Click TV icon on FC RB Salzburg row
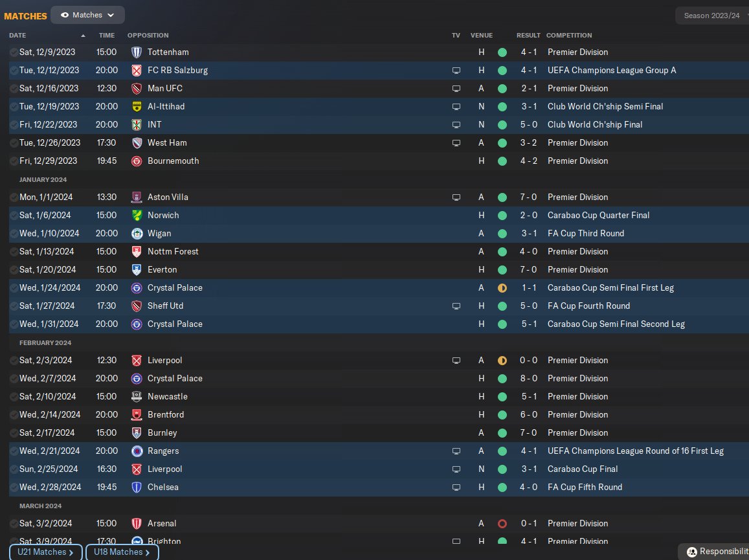Viewport: 749px width, 560px height. pos(456,70)
